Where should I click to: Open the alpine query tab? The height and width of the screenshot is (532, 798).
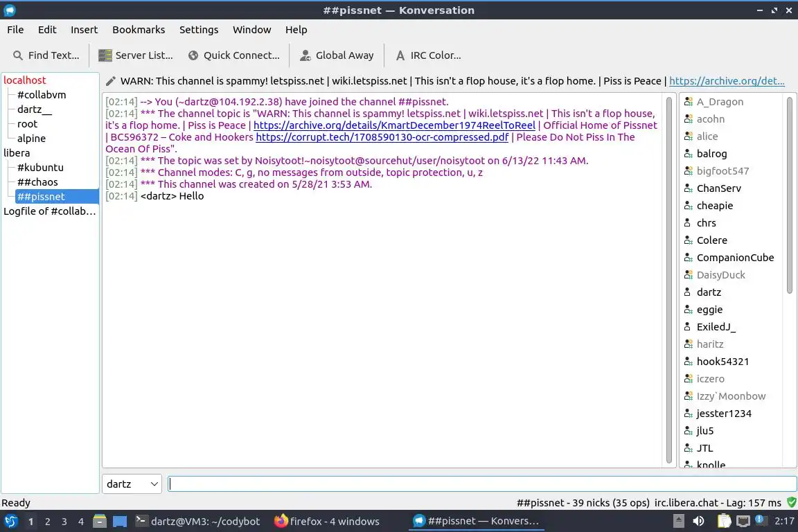click(31, 139)
